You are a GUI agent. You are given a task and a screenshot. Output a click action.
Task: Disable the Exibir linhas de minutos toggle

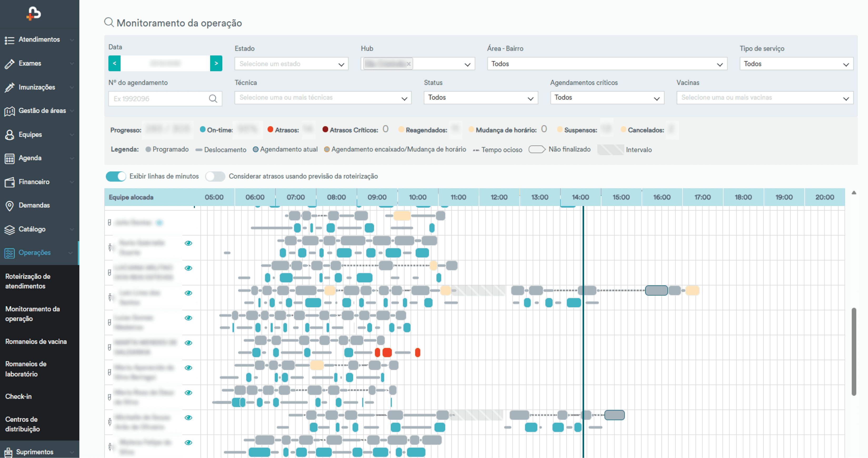pyautogui.click(x=116, y=176)
